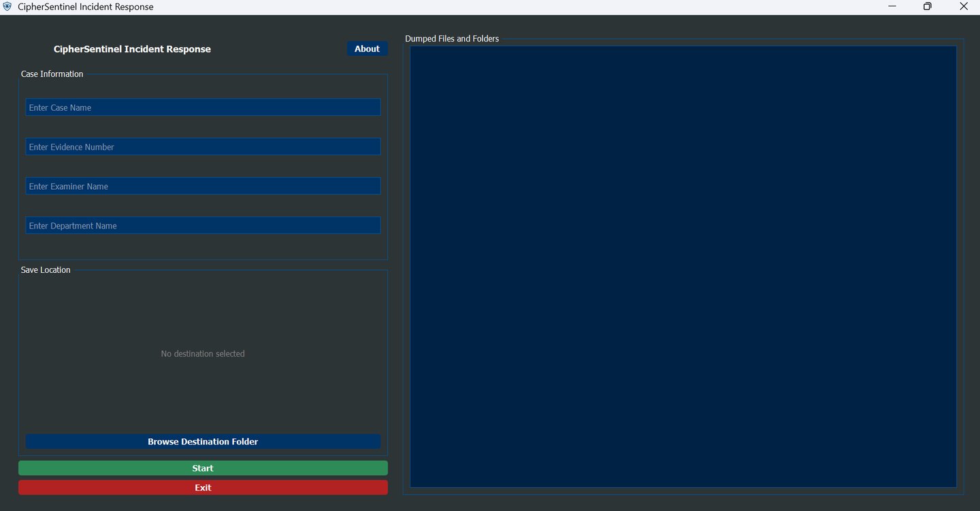The height and width of the screenshot is (511, 980).
Task: Activate the Enter Department Name field
Action: [x=203, y=226]
